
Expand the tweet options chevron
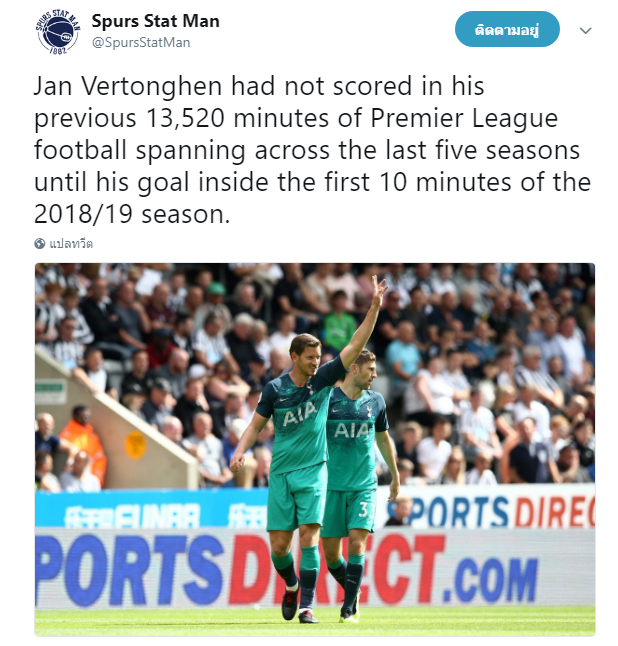pos(585,30)
